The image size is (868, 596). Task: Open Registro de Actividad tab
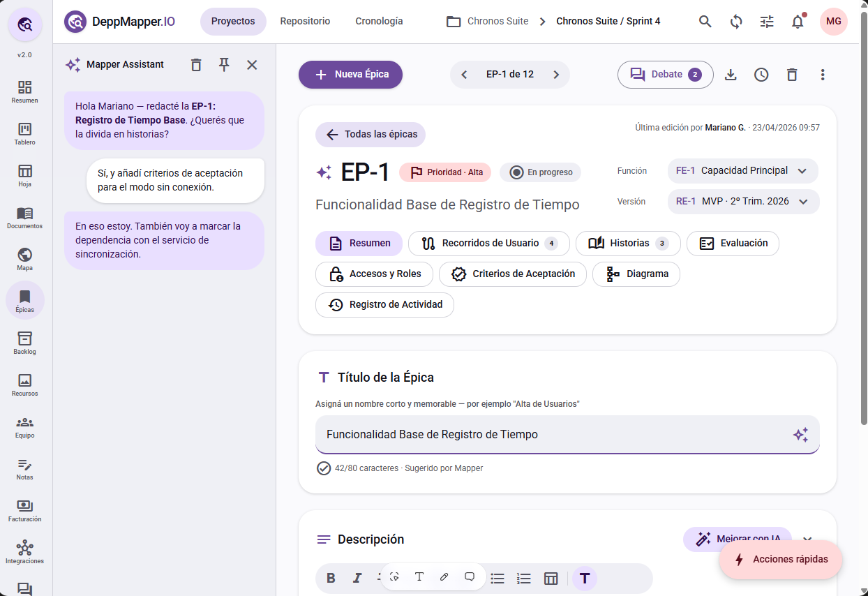coord(384,305)
